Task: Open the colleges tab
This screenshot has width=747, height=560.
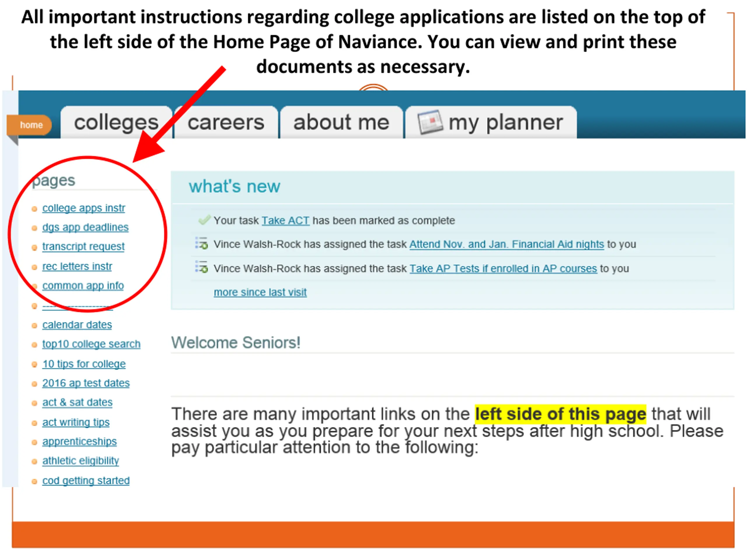Action: (116, 122)
